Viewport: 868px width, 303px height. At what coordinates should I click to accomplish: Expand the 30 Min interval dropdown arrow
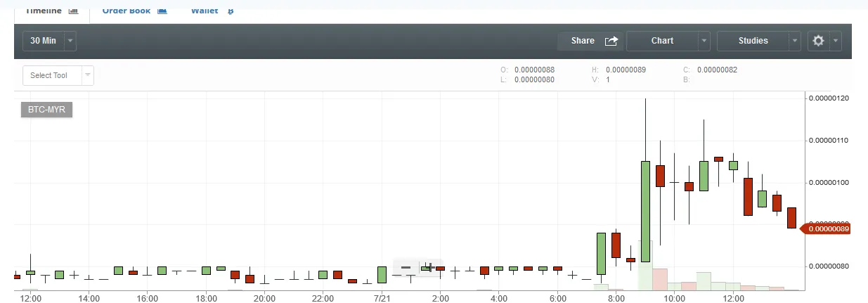(70, 41)
